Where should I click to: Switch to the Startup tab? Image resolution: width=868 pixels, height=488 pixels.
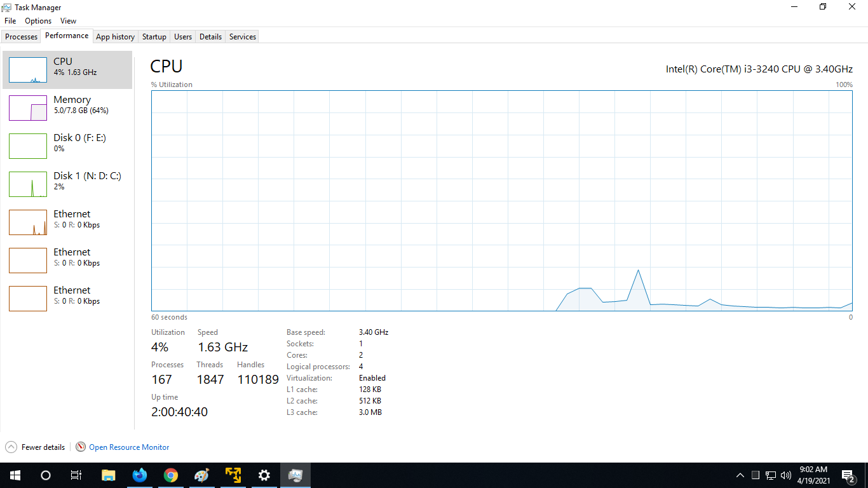pos(154,37)
